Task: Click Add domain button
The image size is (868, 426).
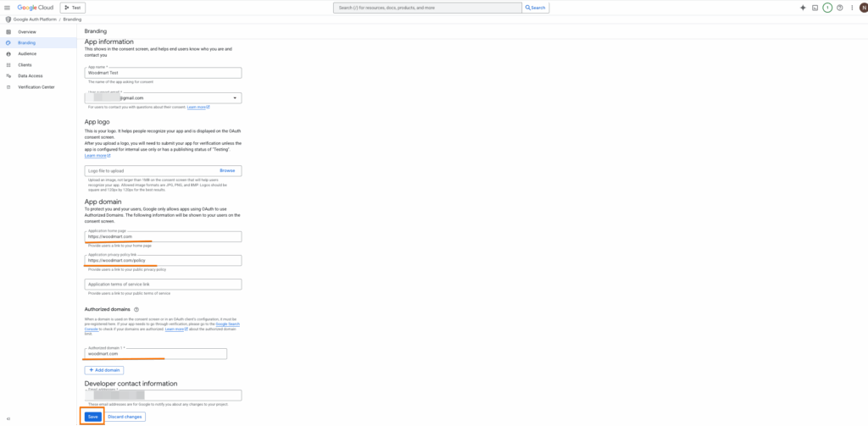Action: [x=104, y=369]
